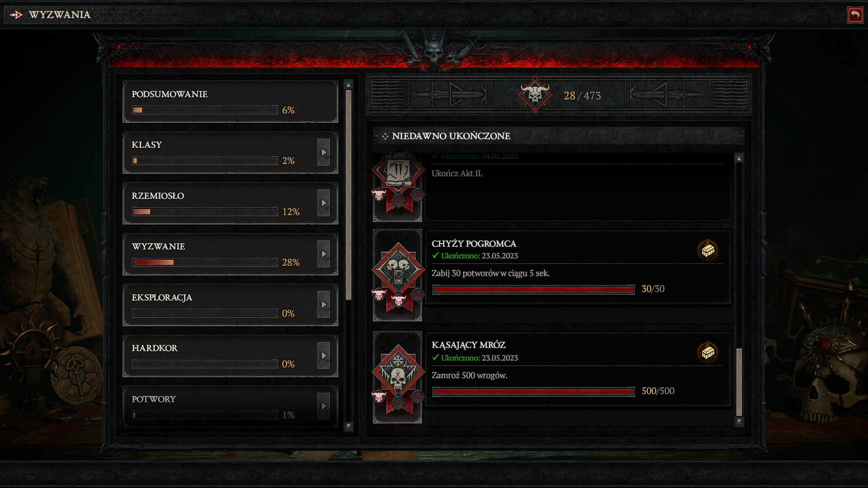This screenshot has width=868, height=488.
Task: Click the red back arrow icon
Action: pyautogui.click(x=855, y=15)
